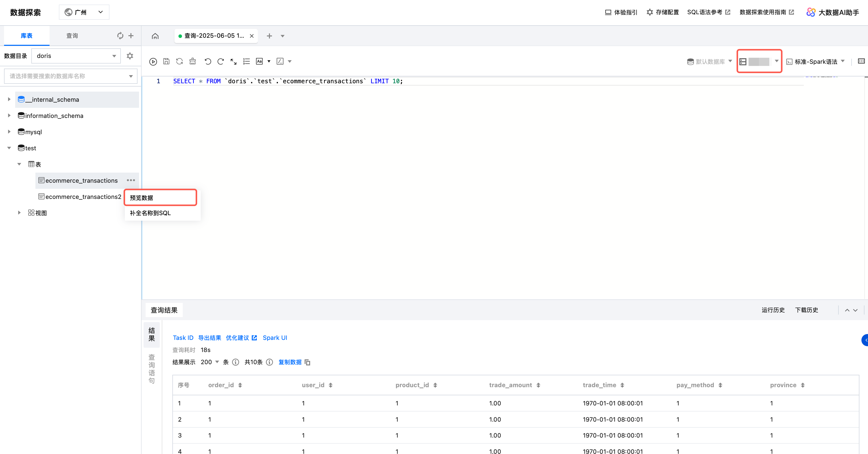Click the redo arrow in editor toolbar
The width and height of the screenshot is (868, 454).
click(221, 61)
